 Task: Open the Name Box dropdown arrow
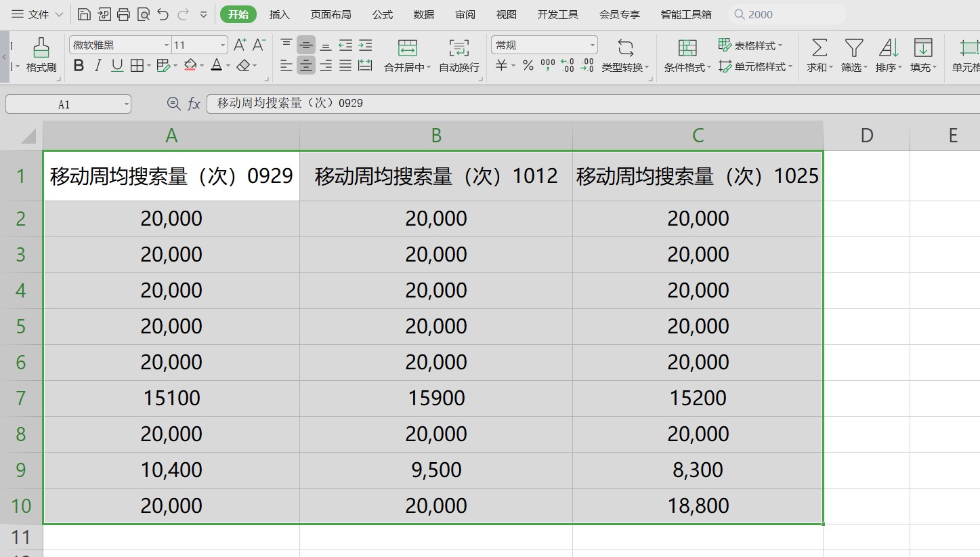point(126,104)
